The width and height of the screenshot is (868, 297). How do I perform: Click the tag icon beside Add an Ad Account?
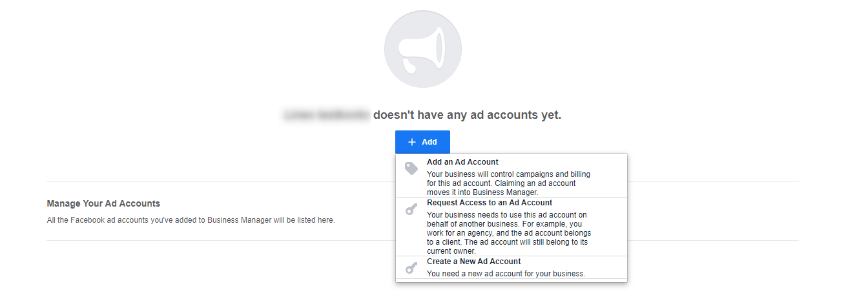pos(411,169)
